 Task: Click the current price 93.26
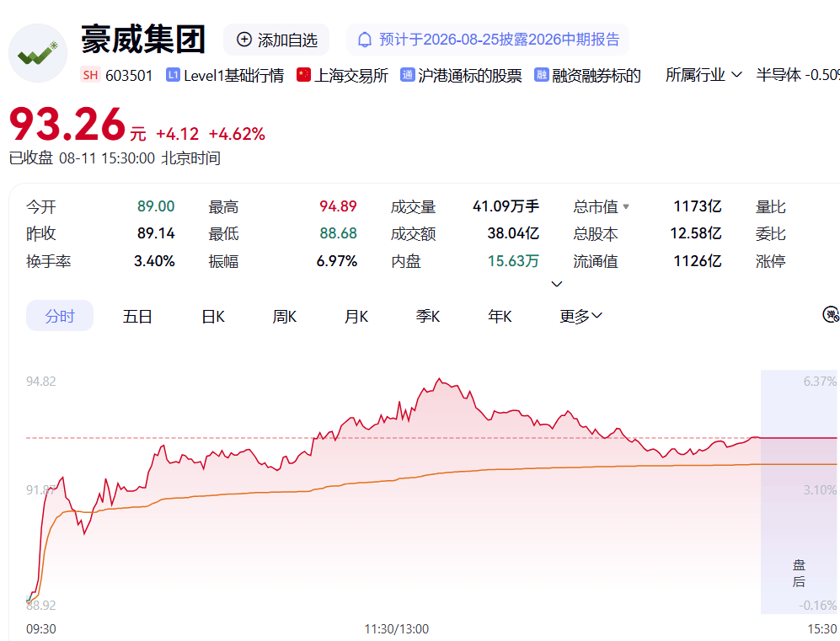(x=67, y=124)
